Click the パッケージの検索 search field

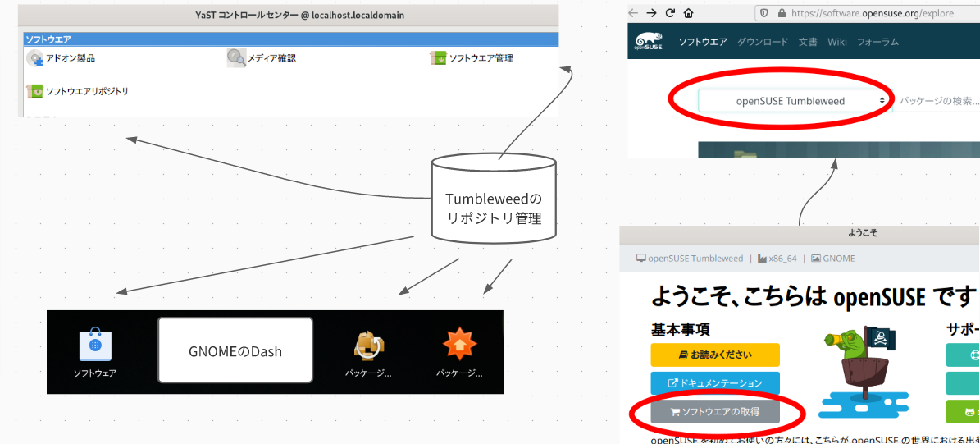[937, 101]
